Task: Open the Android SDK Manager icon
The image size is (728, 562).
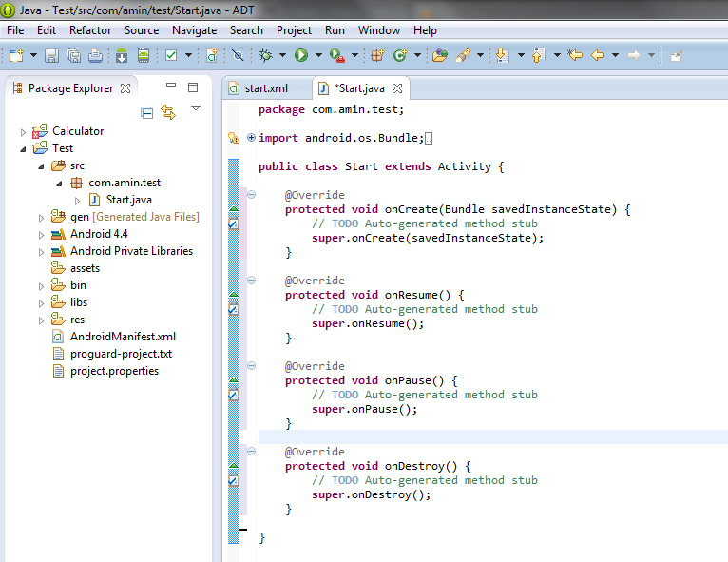Action: pyautogui.click(x=122, y=55)
